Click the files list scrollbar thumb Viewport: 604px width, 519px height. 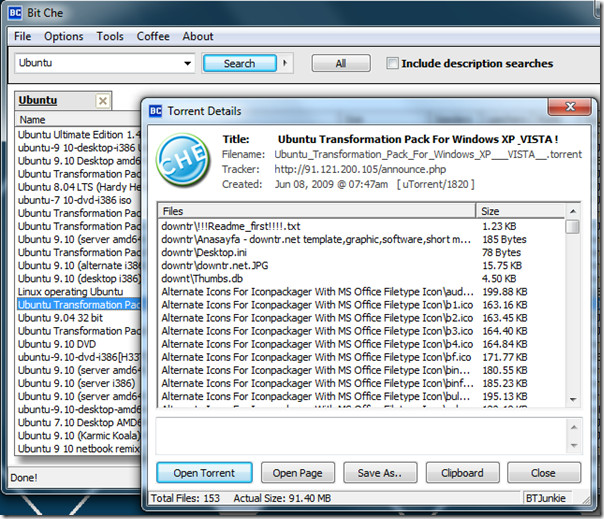[x=573, y=227]
